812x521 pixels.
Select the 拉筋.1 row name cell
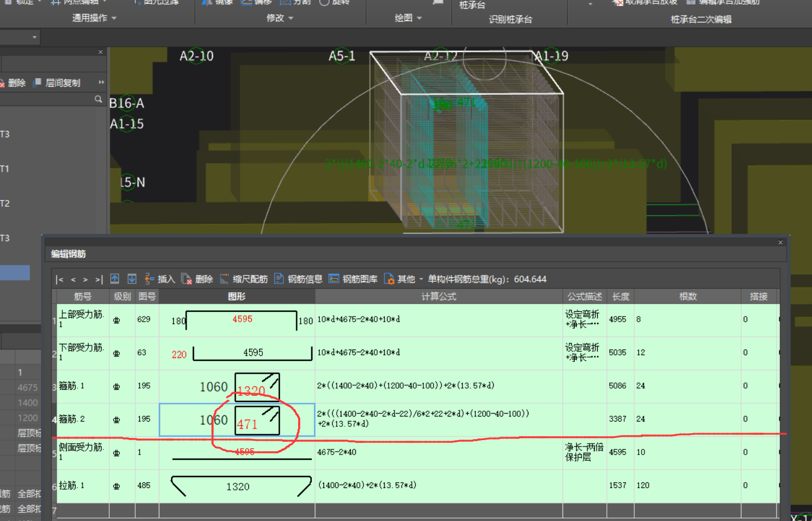click(82, 486)
